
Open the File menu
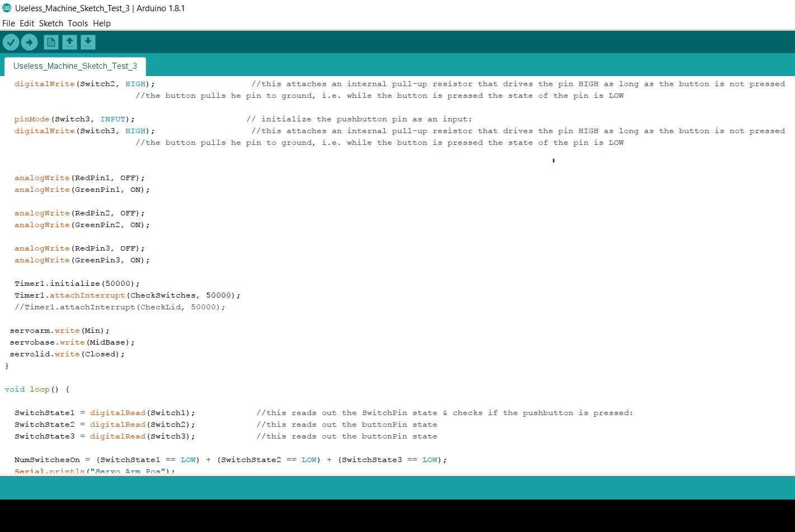[x=8, y=23]
